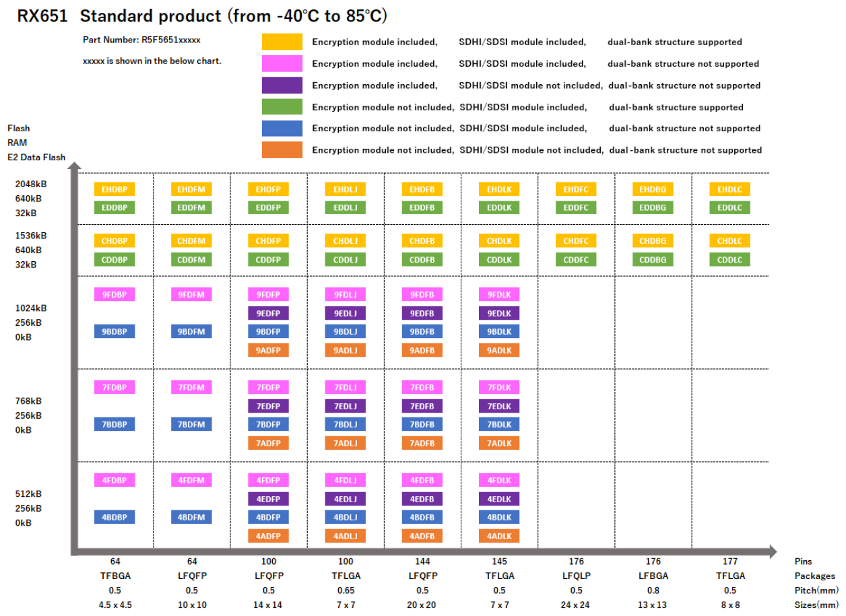Select the EHDBP part number box
846x616 pixels.
tap(115, 189)
